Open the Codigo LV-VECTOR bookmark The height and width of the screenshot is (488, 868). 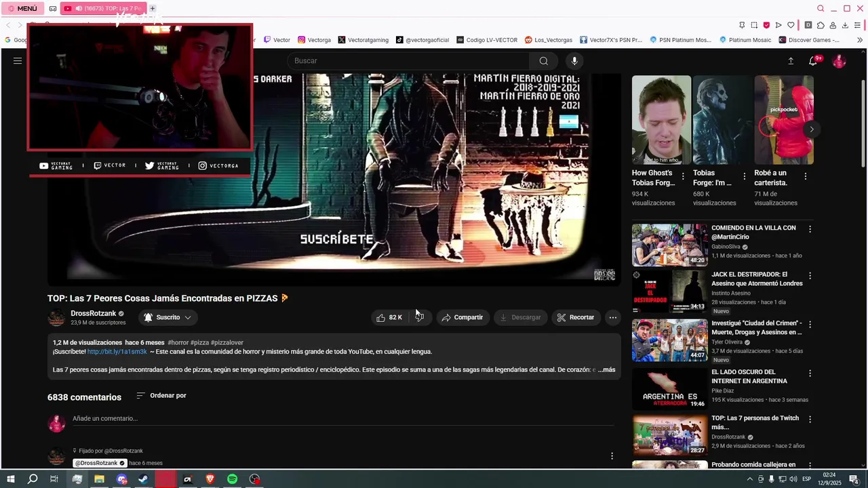pyautogui.click(x=487, y=40)
